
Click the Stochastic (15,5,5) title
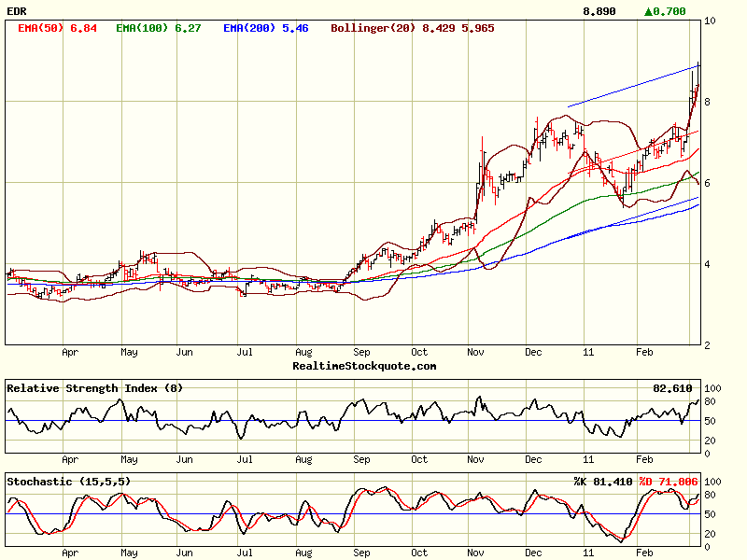(68, 482)
